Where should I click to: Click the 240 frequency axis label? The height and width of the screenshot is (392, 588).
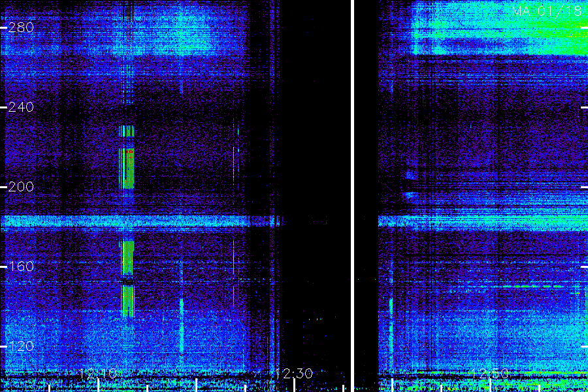click(x=21, y=107)
